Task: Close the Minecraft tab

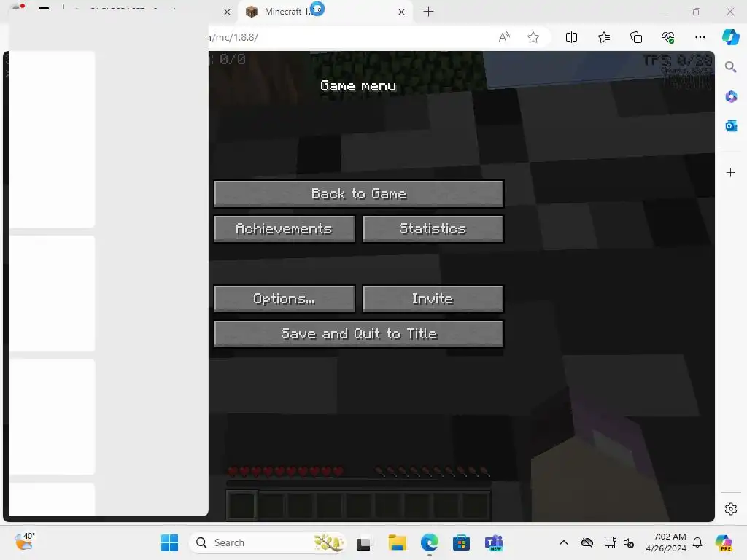Action: tap(402, 12)
